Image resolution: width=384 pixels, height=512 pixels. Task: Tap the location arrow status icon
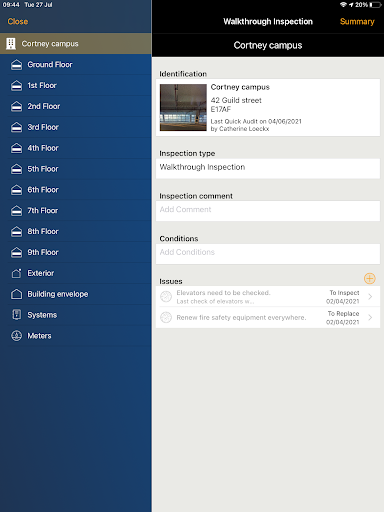pyautogui.click(x=351, y=5)
